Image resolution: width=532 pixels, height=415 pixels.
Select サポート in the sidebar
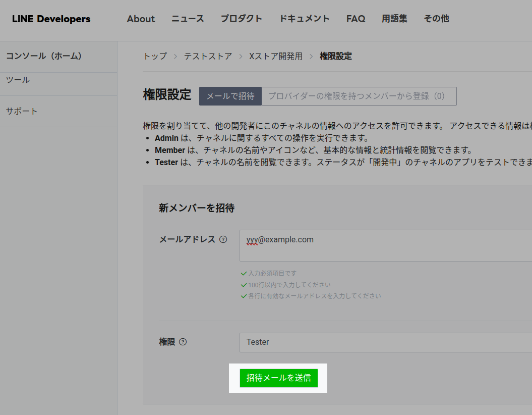(x=22, y=111)
